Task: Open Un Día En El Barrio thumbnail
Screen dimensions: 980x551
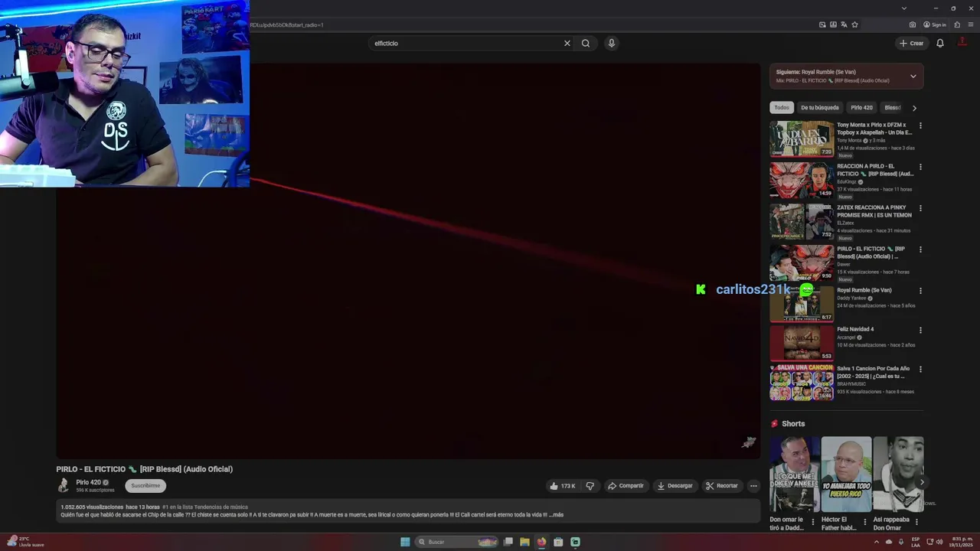Action: pyautogui.click(x=802, y=139)
